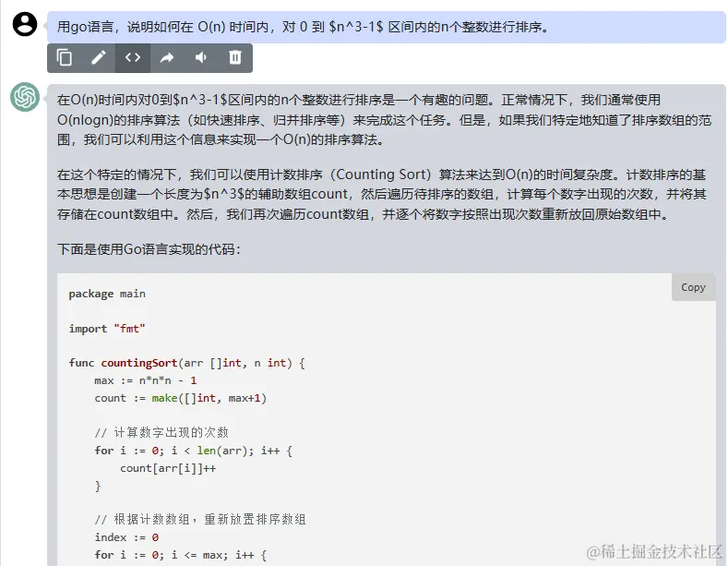Click the text '下面是使用Go语言实现的代码:'
This screenshot has width=728, height=566.
[149, 249]
